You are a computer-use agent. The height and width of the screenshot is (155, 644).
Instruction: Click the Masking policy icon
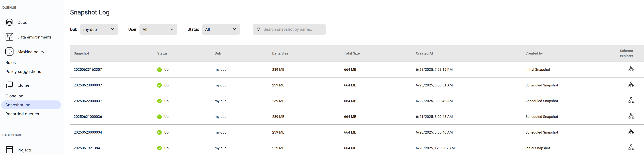(x=9, y=52)
